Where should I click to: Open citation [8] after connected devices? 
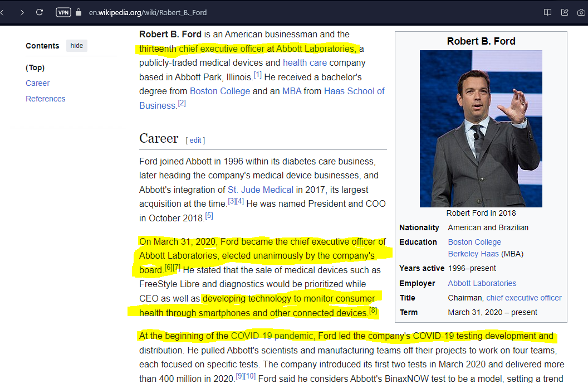point(373,310)
